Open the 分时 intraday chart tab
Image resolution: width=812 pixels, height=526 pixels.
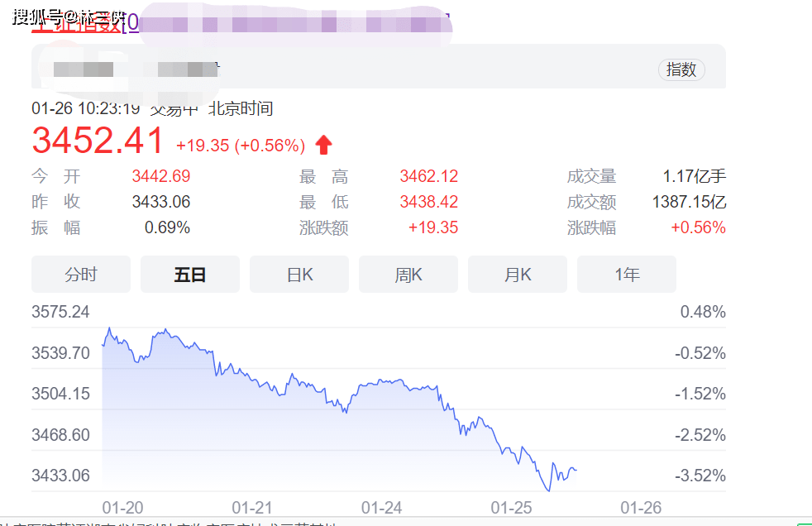pos(81,275)
